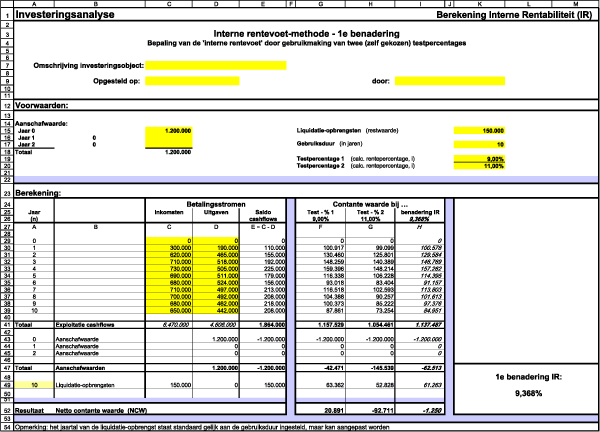Select column header C at top

tap(169, 4)
